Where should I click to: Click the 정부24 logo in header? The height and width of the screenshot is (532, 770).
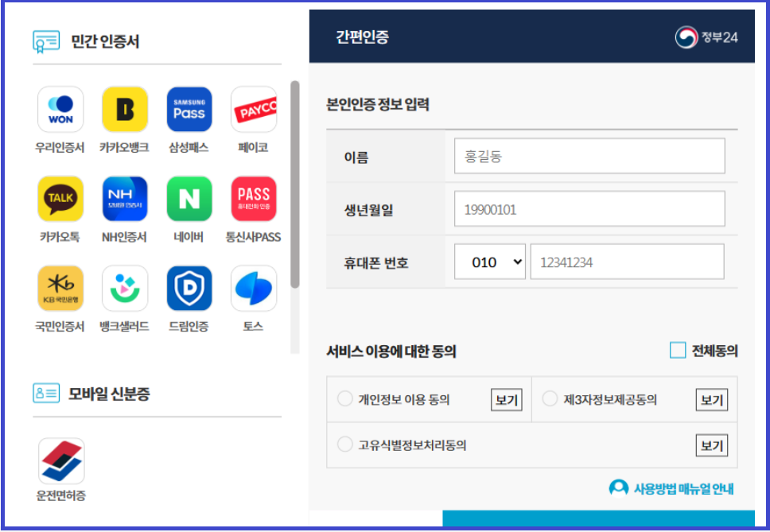coord(706,37)
